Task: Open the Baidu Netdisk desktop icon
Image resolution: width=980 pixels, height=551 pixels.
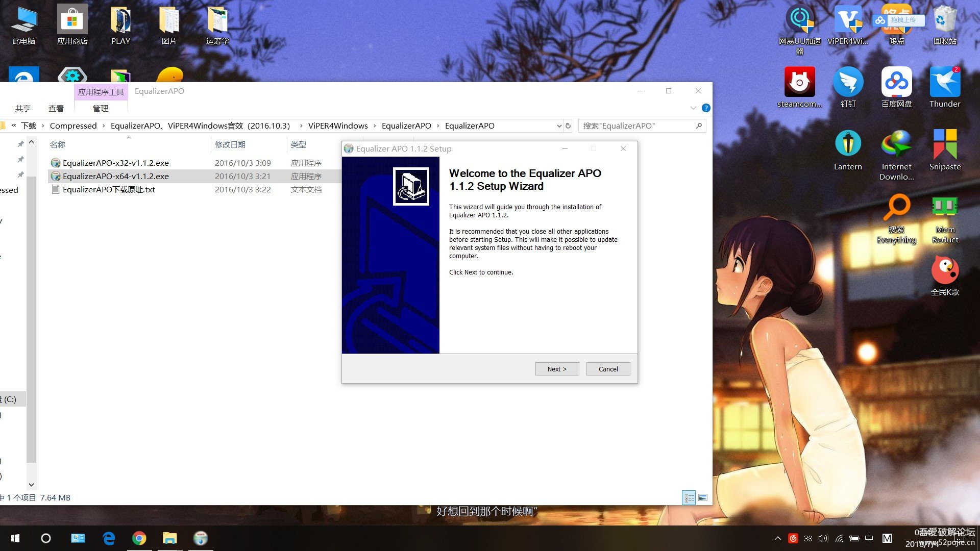Action: (x=896, y=82)
